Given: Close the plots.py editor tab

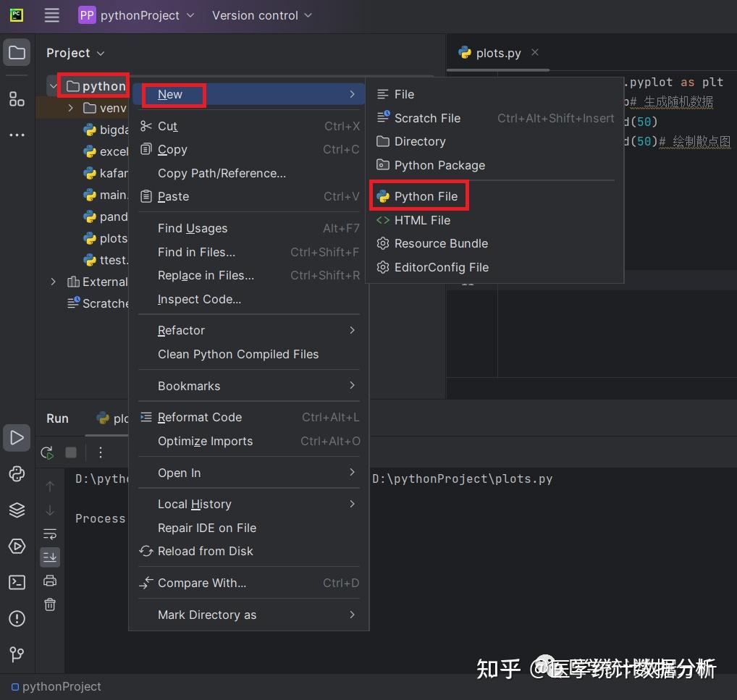Looking at the screenshot, I should 535,52.
